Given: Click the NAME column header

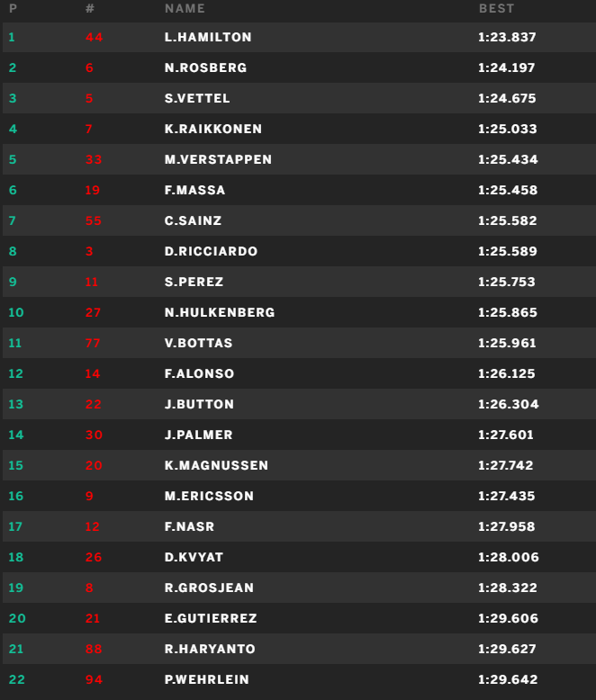Looking at the screenshot, I should pyautogui.click(x=185, y=8).
